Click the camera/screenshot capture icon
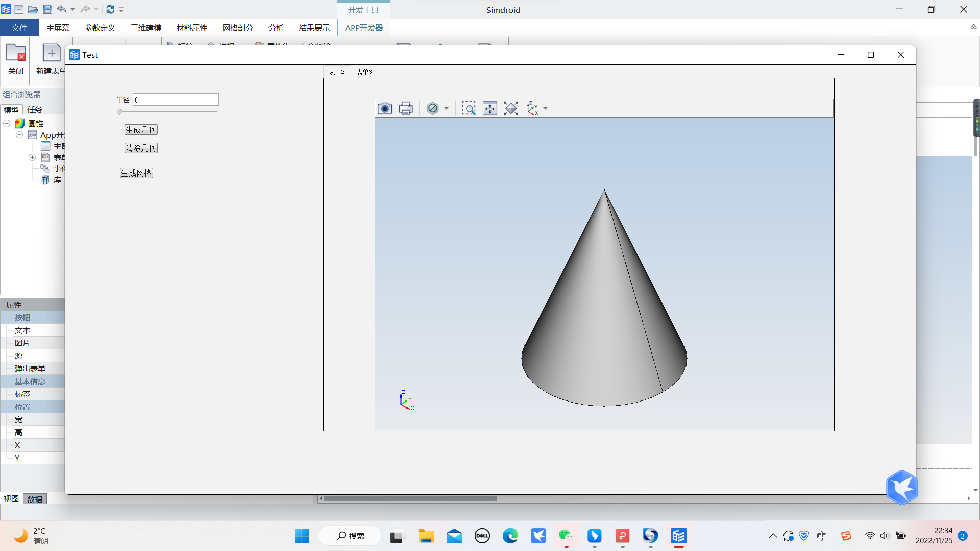This screenshot has height=551, width=980. tap(385, 108)
